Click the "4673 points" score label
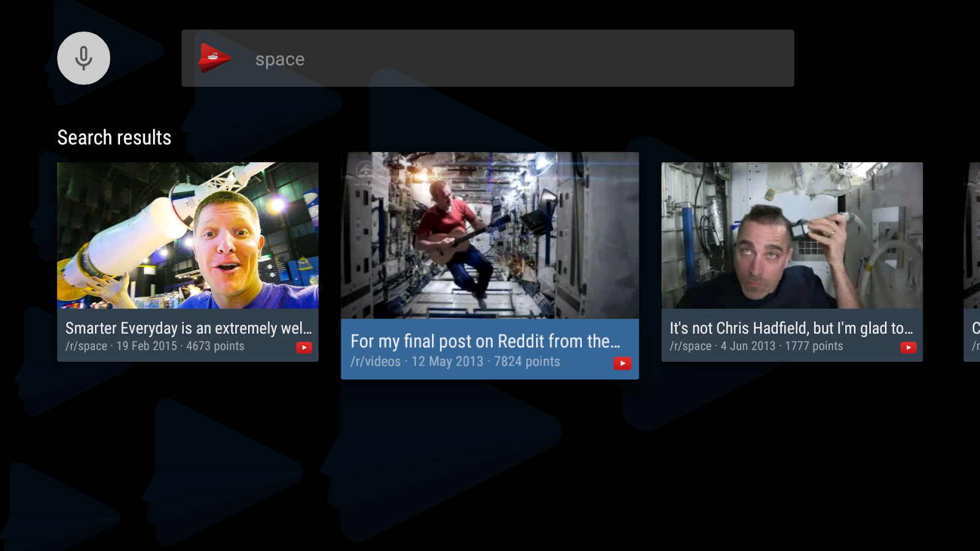 pos(215,347)
